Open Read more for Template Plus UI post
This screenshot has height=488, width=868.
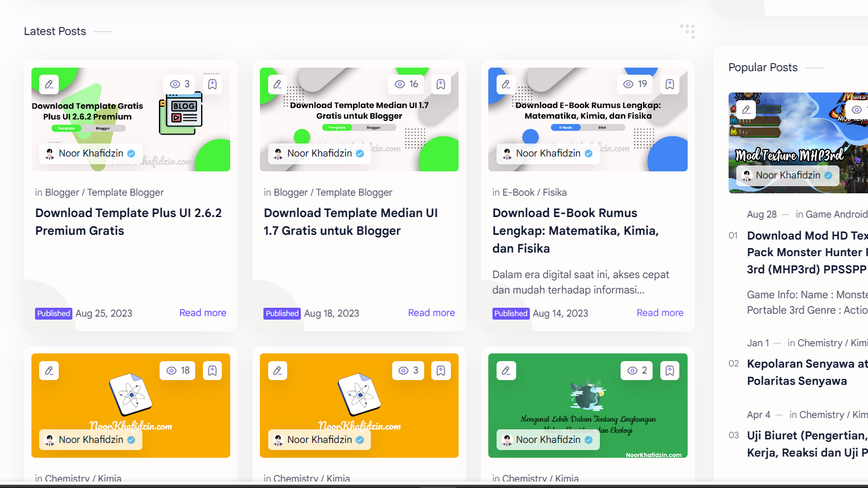[202, 312]
